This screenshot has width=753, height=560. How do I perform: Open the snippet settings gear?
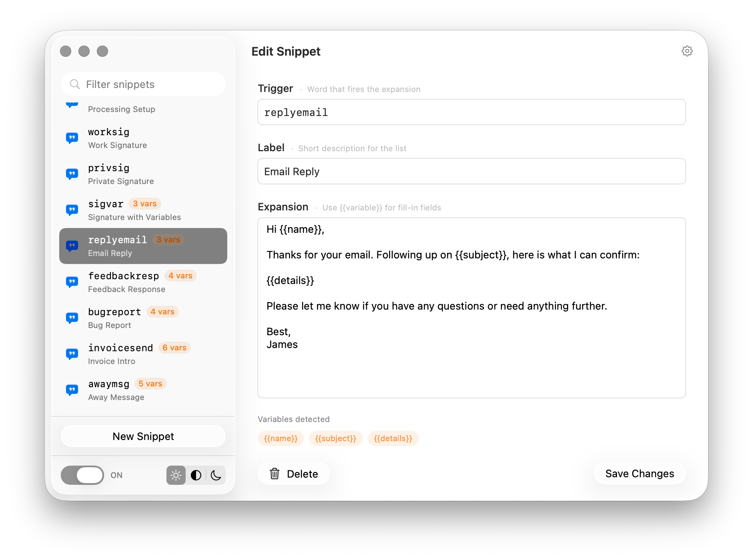[x=687, y=51]
